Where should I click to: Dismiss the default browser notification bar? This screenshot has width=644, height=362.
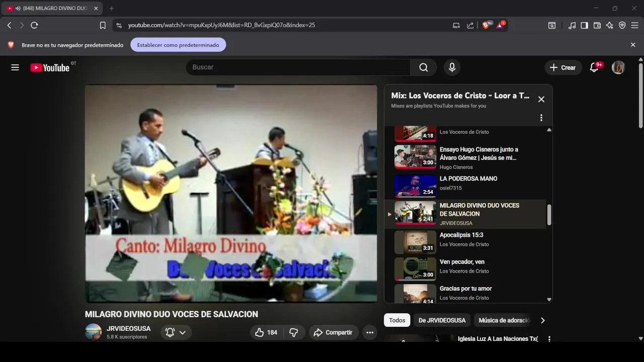(x=633, y=45)
